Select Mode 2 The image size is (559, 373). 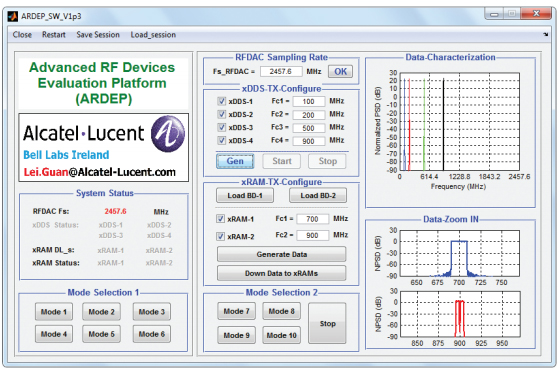point(101,312)
